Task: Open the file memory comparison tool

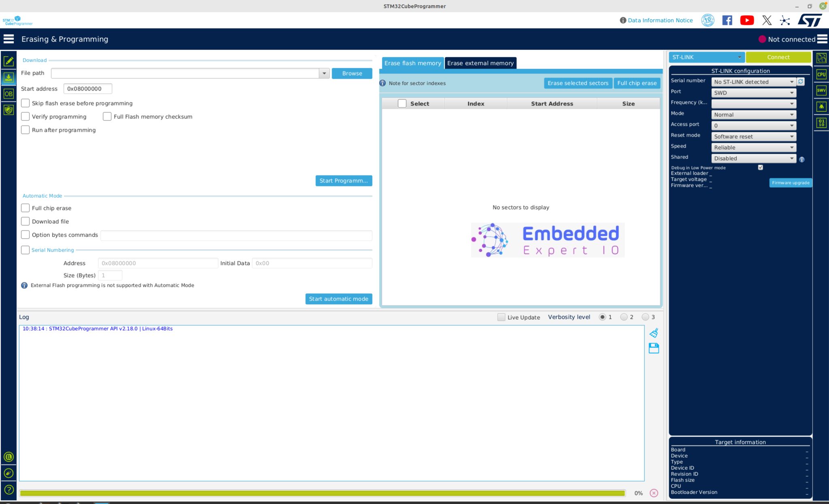Action: tap(822, 58)
